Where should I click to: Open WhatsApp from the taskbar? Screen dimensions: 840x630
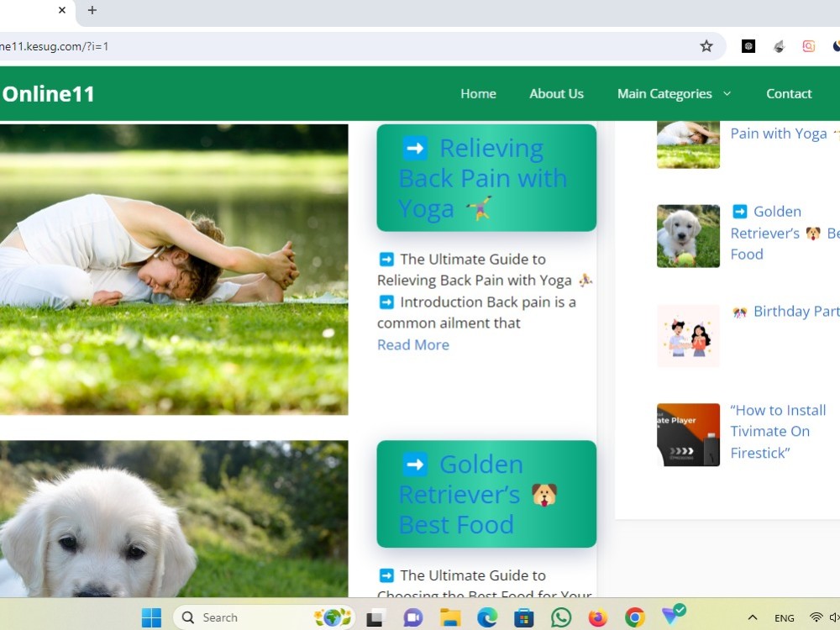coord(561,617)
